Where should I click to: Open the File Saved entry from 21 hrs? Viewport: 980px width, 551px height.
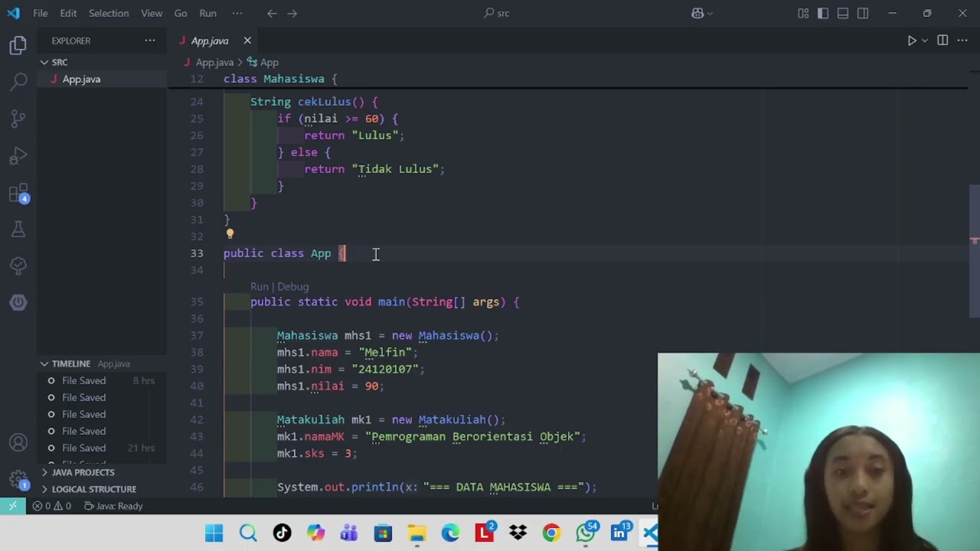pos(102,448)
